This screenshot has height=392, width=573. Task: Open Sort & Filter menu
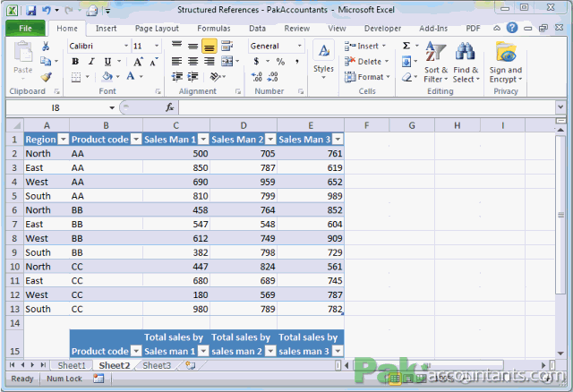click(x=436, y=62)
